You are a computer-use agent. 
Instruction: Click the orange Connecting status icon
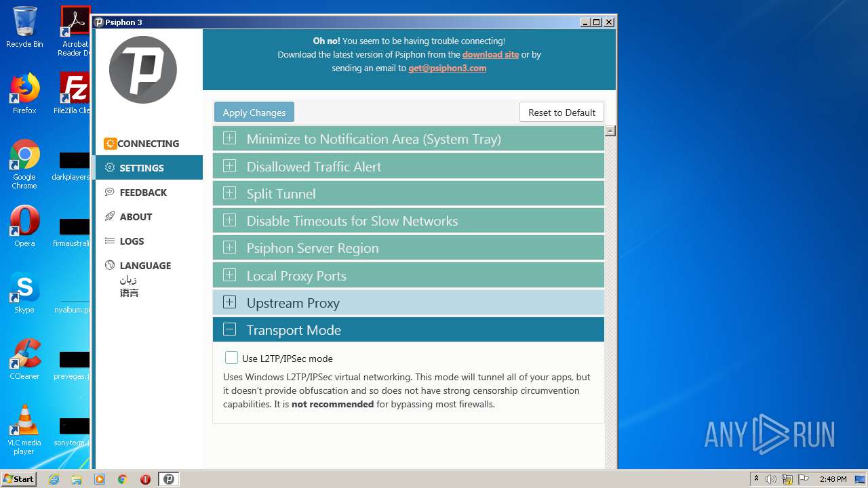[x=110, y=144]
